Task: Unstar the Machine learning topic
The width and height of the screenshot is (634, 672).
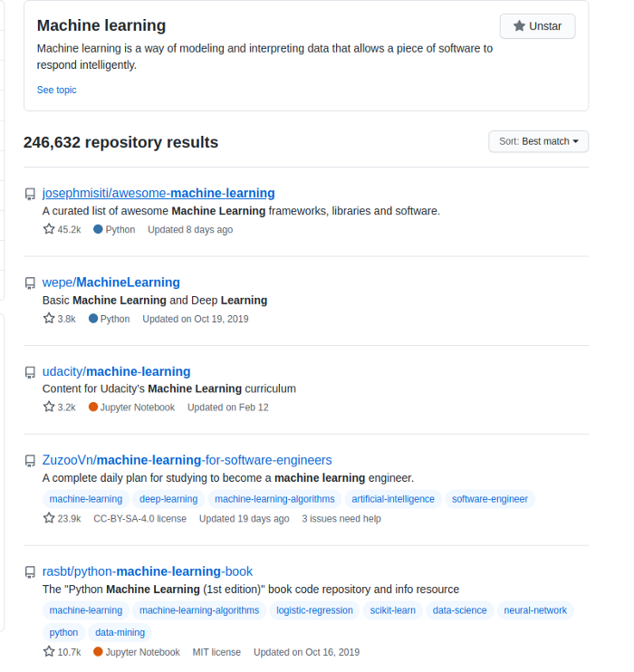Action: (537, 26)
